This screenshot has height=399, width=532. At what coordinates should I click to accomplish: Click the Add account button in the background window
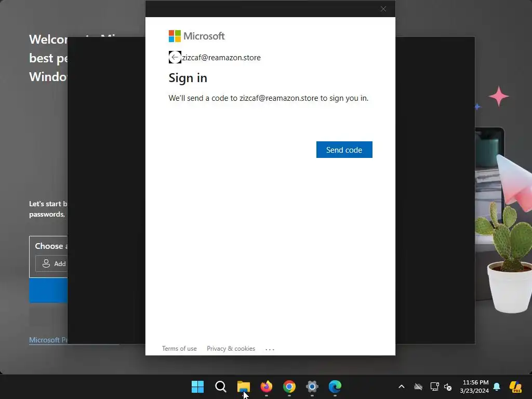click(51, 263)
